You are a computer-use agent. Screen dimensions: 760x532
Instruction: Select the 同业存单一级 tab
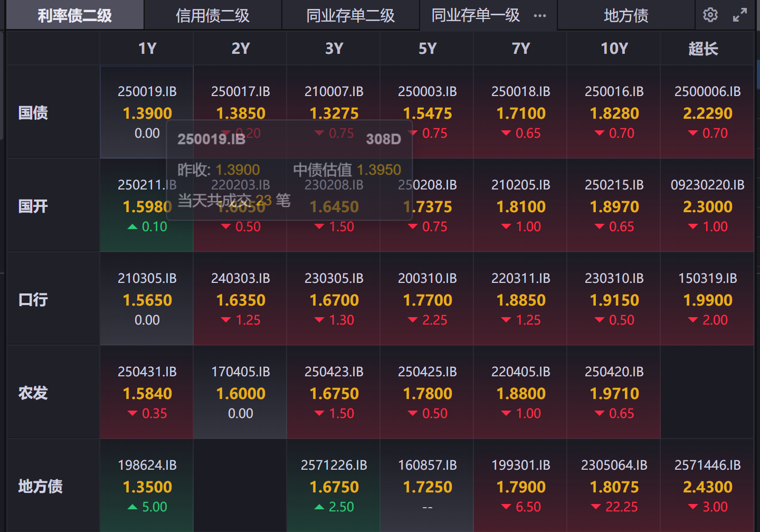pyautogui.click(x=476, y=16)
